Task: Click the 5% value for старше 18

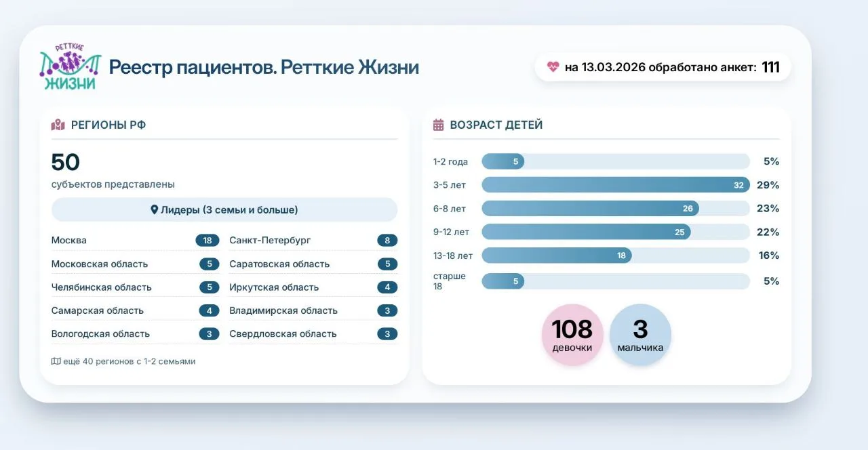Action: coord(771,281)
